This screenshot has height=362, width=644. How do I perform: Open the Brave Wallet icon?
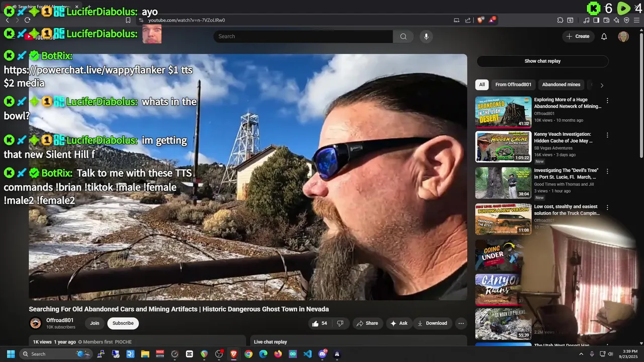(606, 20)
